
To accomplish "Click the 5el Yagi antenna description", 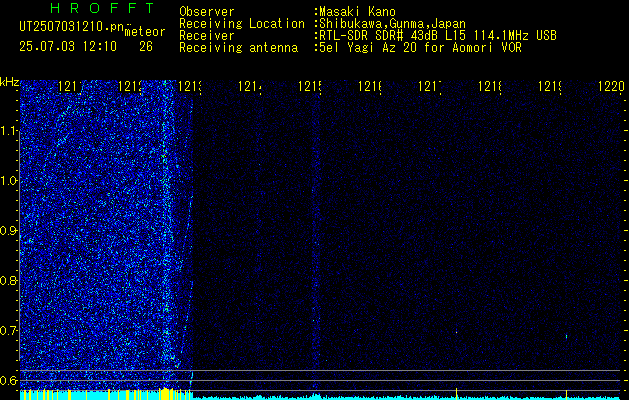I will click(420, 48).
